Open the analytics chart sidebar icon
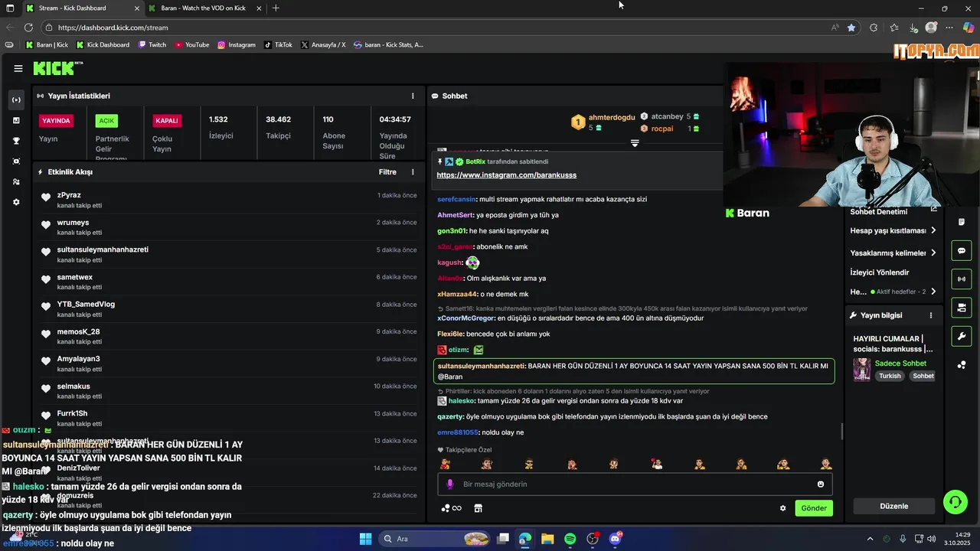 (x=17, y=120)
